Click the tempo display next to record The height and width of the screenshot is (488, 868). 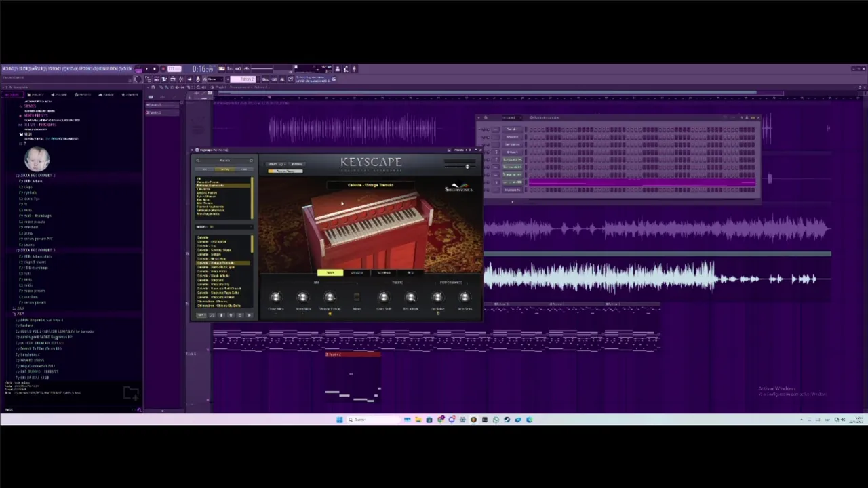[x=174, y=68]
